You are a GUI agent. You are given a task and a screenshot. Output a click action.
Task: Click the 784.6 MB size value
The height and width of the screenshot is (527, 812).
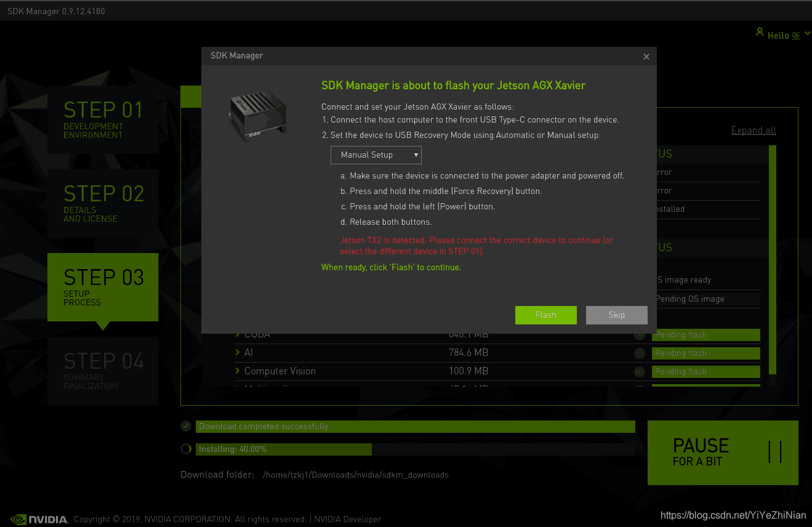click(468, 353)
